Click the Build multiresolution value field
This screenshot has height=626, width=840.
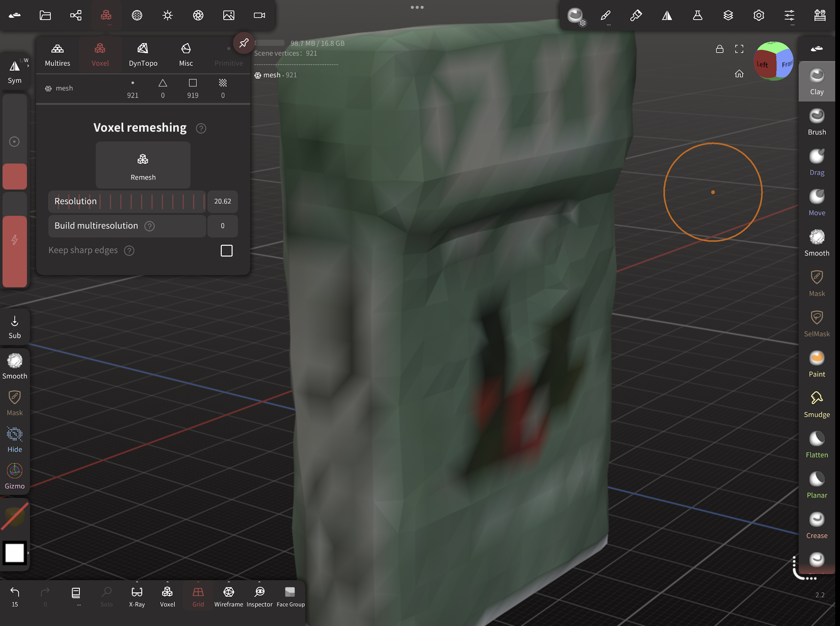click(223, 226)
